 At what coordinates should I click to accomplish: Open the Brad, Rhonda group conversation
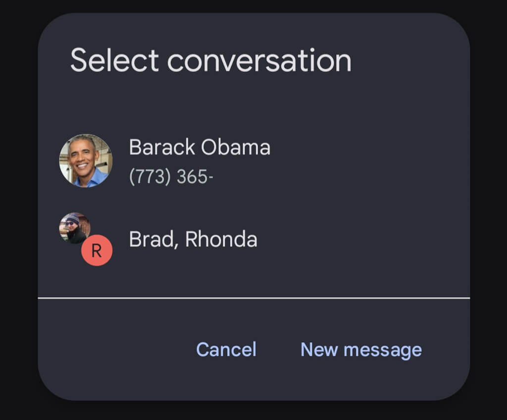pos(193,240)
